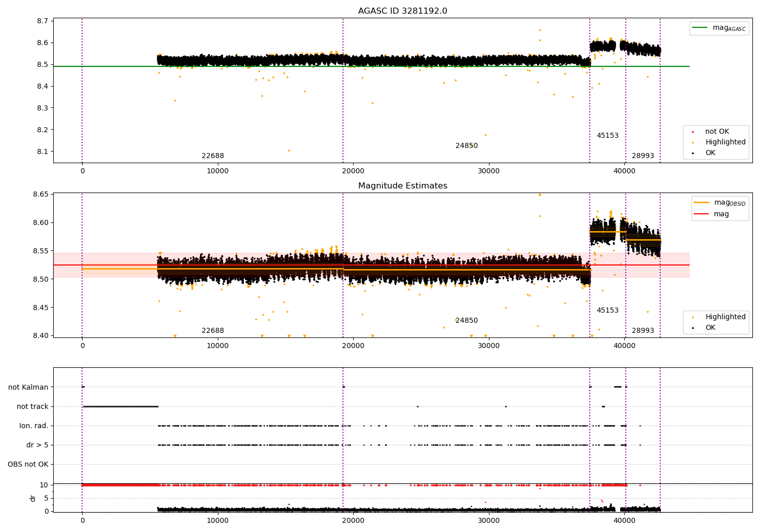The image size is (760, 532).
Task: Click the 8.65 y-axis tick label
Action: [41, 195]
